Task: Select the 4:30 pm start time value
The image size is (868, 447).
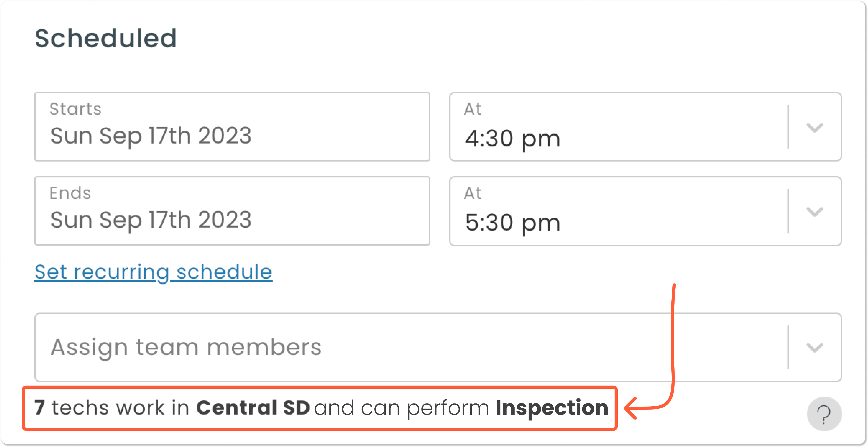Action: click(513, 138)
